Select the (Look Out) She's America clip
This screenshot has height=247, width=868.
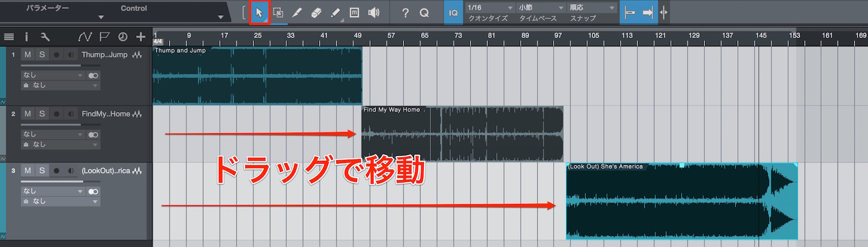coord(681,201)
